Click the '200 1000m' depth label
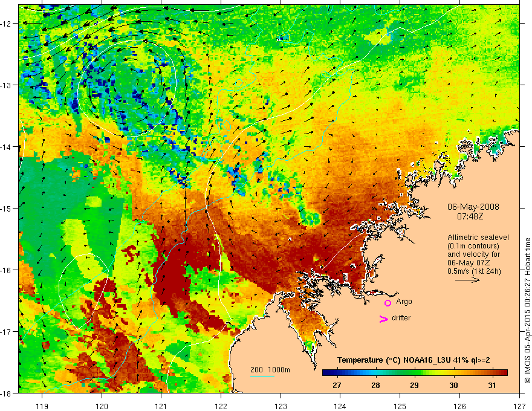 pyautogui.click(x=270, y=370)
